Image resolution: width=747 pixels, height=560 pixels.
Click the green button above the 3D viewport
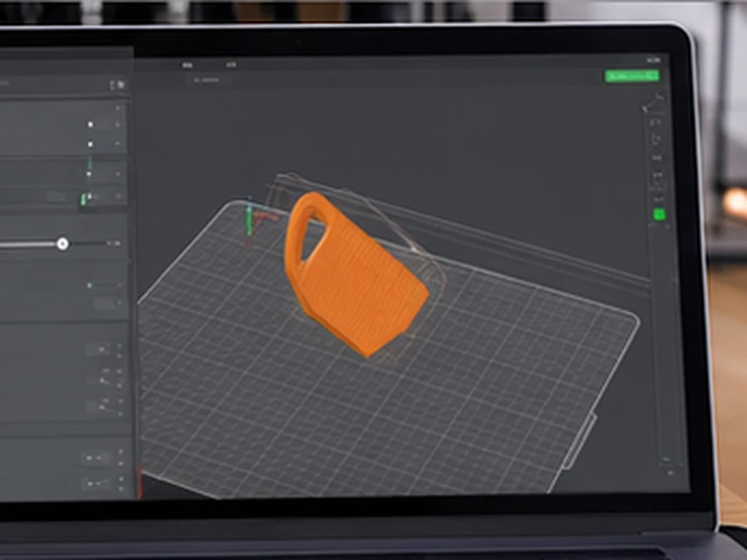point(632,76)
